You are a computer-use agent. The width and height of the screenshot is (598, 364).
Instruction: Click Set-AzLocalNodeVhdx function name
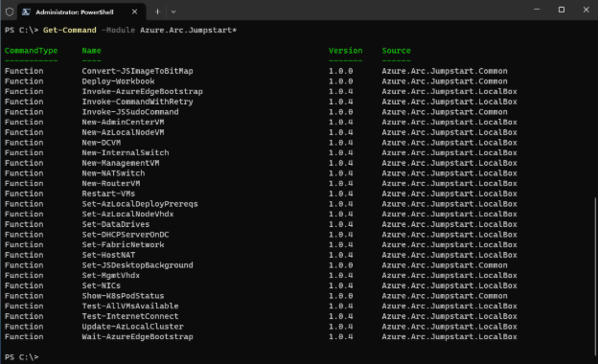127,215
